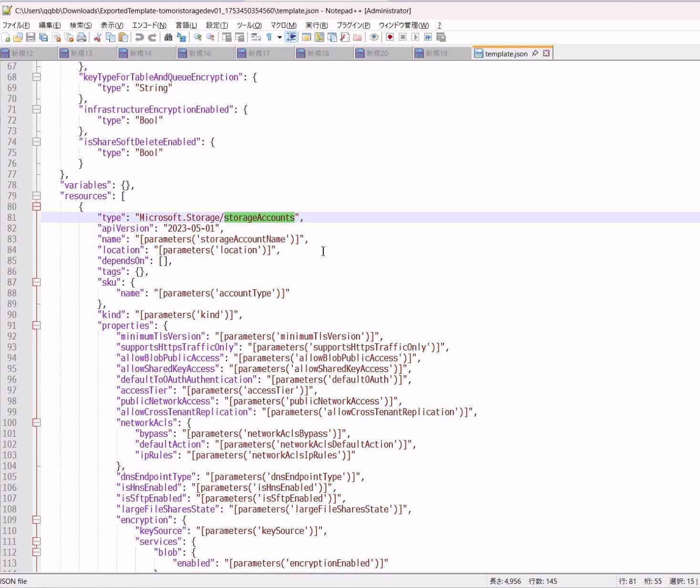
Task: Open Find with the binoculars icon
Action: 168,37
